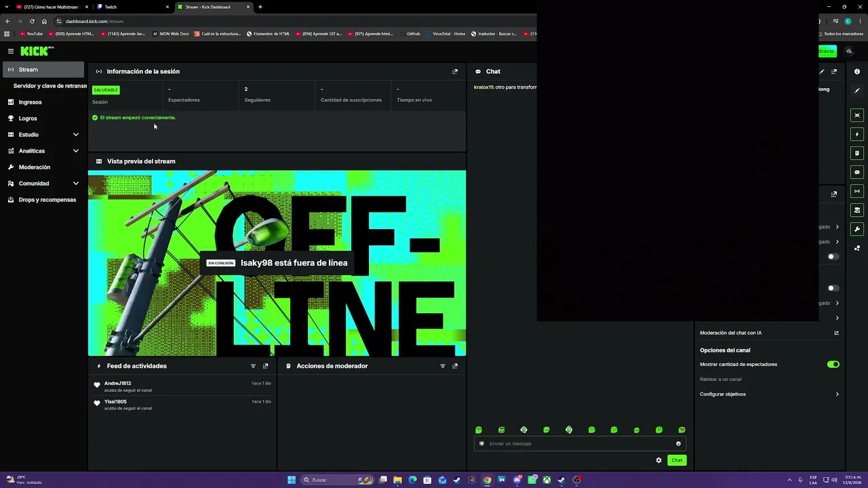The width and height of the screenshot is (868, 488).
Task: Toggle the chat bubble panel icon in right toolbar
Action: point(857,172)
